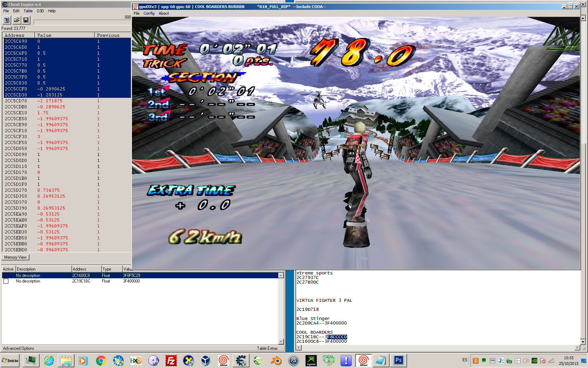
Task: Click the save floppy icon in Cheat Engine
Action: coord(26,20)
